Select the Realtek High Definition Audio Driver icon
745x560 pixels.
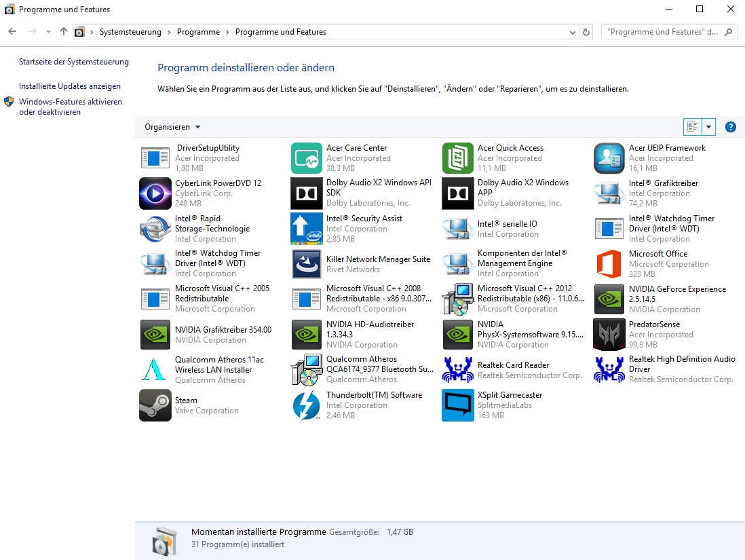click(609, 370)
